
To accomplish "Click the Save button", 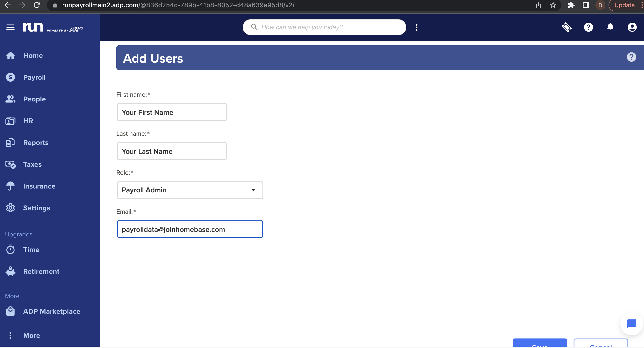I will pyautogui.click(x=539, y=343).
